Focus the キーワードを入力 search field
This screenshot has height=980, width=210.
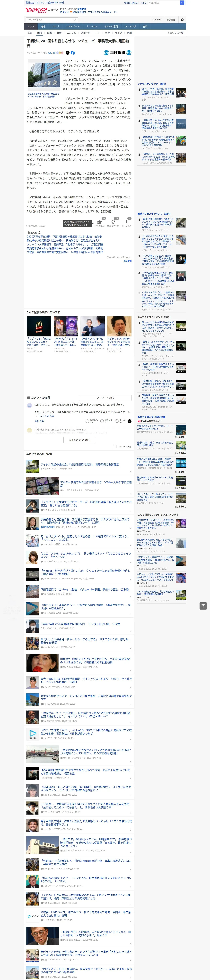tap(49, 19)
